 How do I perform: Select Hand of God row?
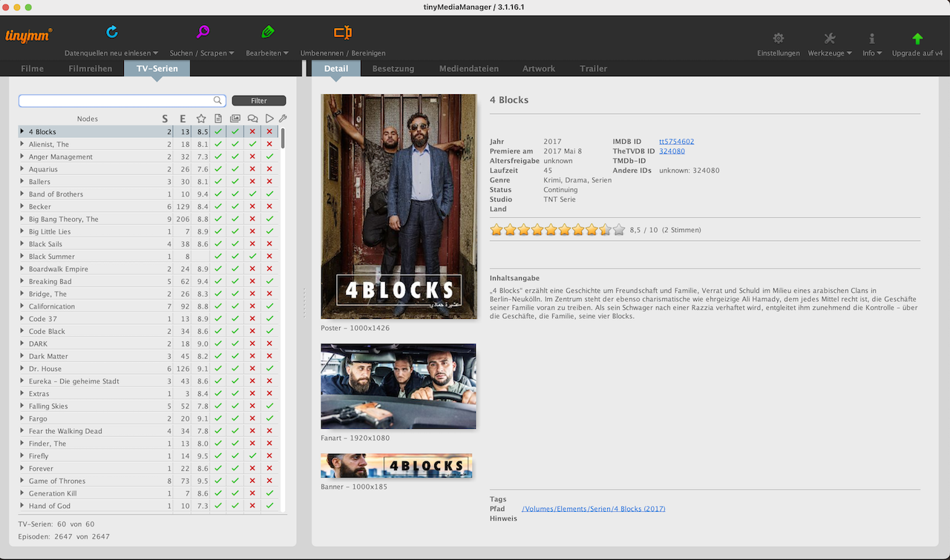(148, 506)
